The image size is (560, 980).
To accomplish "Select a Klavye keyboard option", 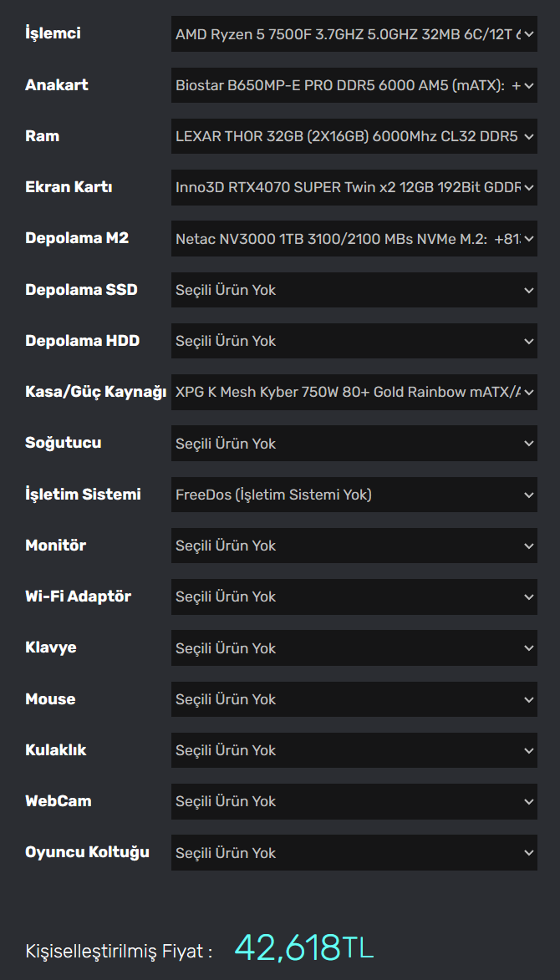I will [354, 648].
